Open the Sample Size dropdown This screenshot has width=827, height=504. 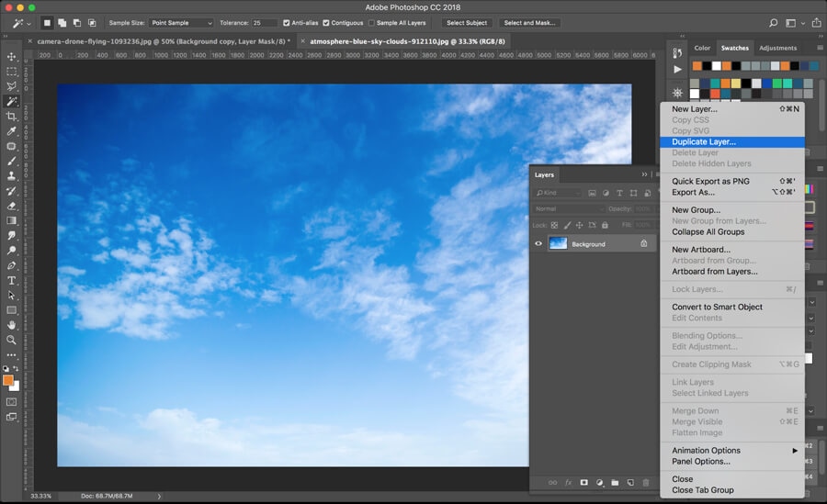coord(180,23)
